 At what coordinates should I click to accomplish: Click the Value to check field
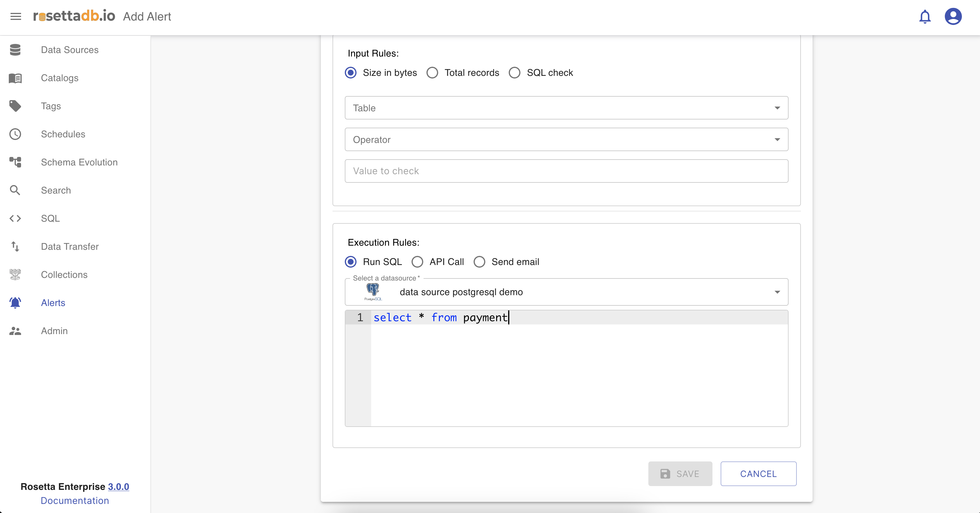tap(566, 171)
